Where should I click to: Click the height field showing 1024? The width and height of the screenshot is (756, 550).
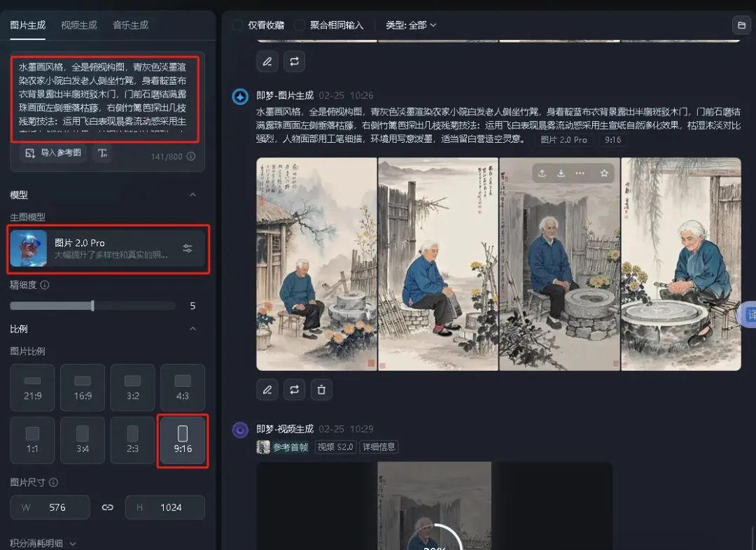[x=165, y=507]
